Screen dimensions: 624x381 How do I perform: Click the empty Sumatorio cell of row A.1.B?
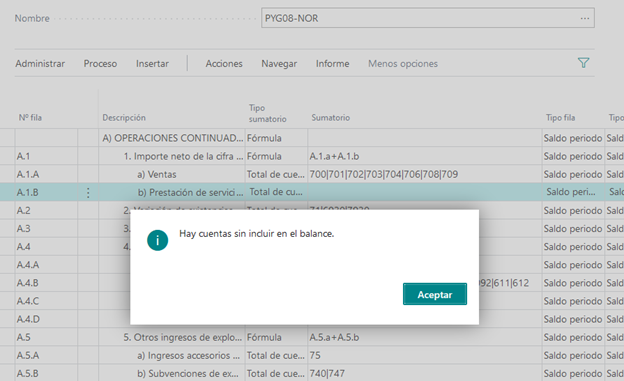pyautogui.click(x=425, y=193)
